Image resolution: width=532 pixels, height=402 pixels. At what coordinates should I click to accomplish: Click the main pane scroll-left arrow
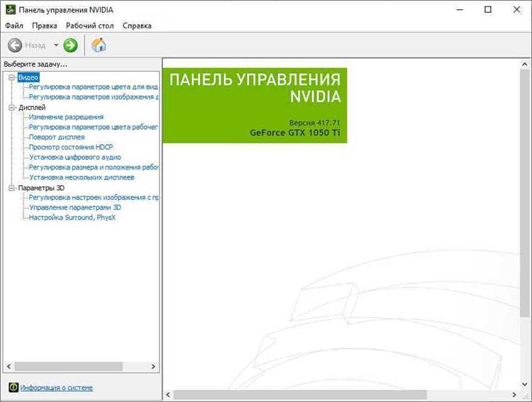tap(168, 394)
